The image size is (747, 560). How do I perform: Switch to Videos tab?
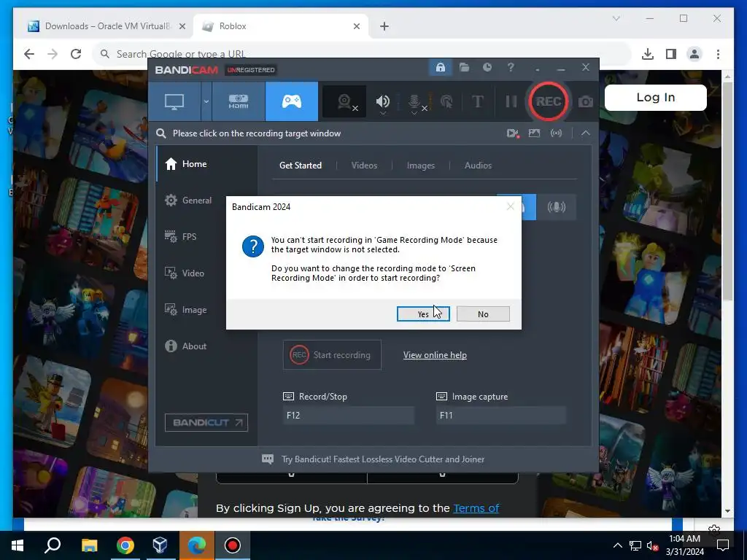coord(364,166)
